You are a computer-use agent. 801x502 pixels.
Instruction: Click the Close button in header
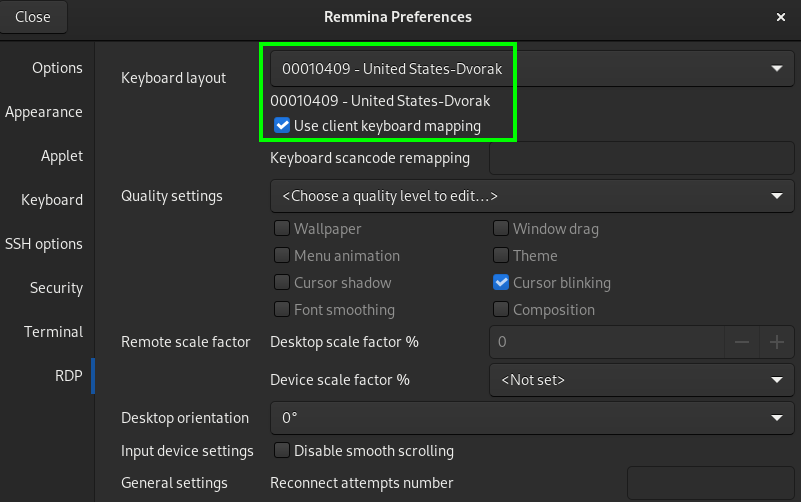[33, 17]
